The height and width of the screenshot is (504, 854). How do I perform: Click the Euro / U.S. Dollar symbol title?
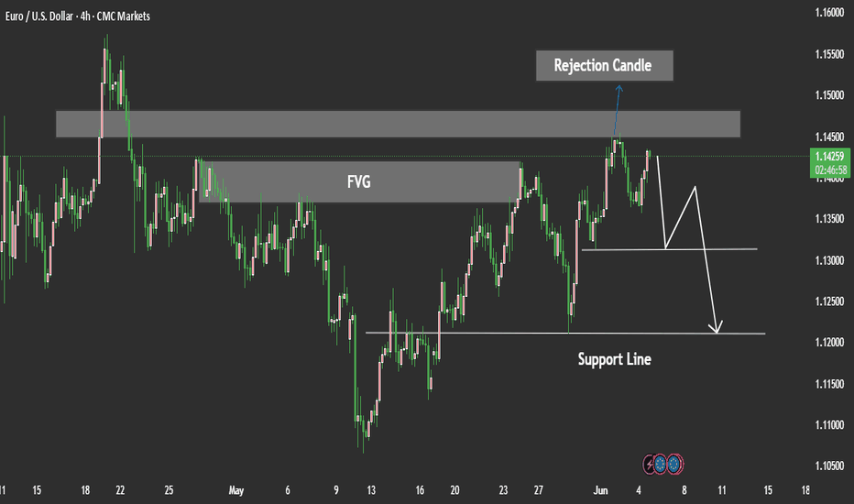tap(39, 16)
